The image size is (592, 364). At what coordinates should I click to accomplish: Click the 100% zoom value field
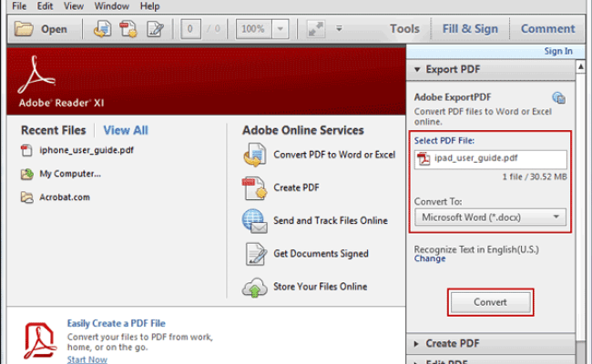pos(254,29)
